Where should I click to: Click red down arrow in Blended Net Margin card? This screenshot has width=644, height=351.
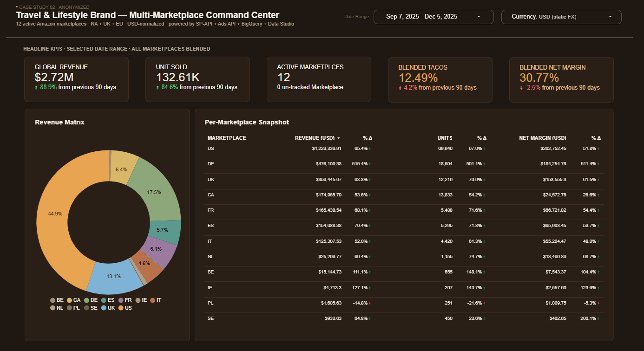click(521, 88)
